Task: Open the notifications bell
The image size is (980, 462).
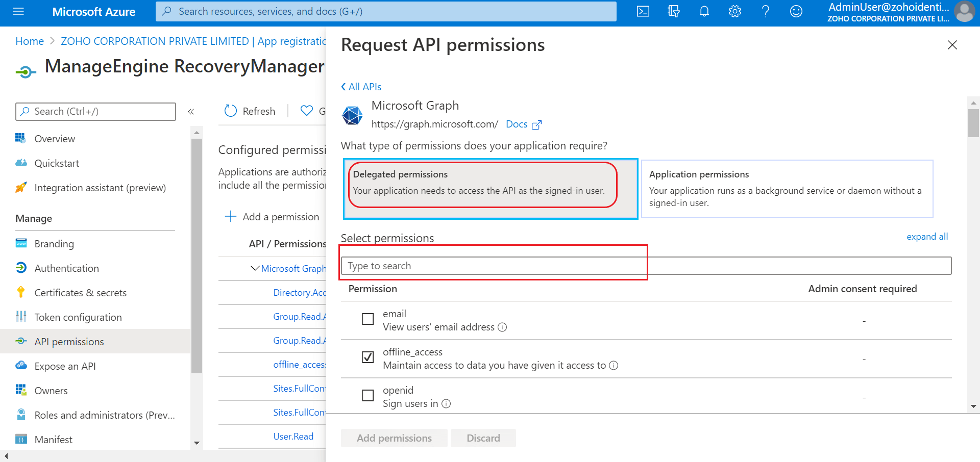Action: pos(704,11)
